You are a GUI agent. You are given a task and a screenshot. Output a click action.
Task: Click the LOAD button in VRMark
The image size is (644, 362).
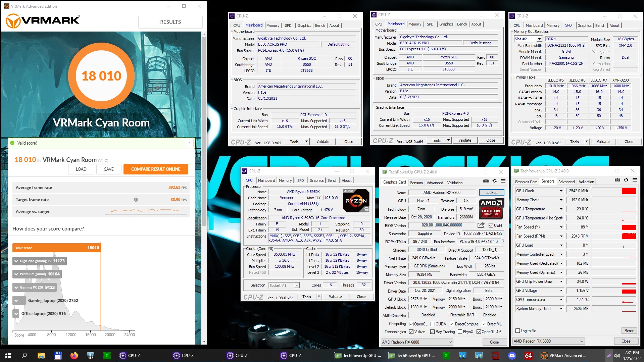pyautogui.click(x=81, y=169)
